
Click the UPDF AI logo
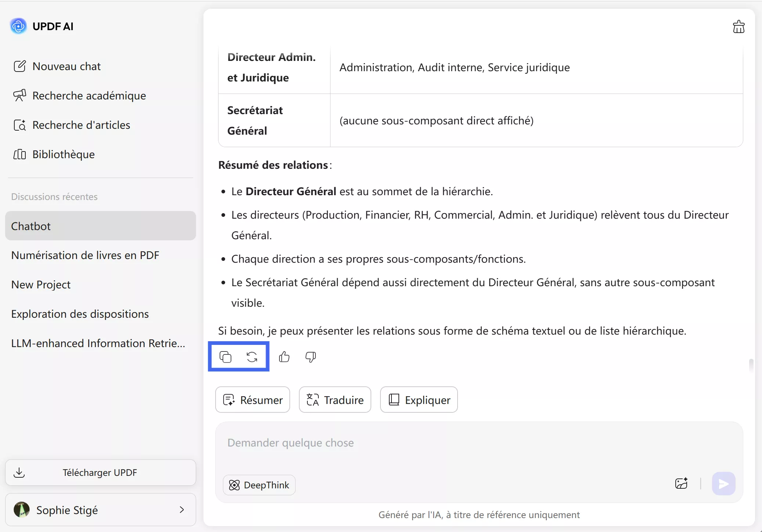(18, 26)
